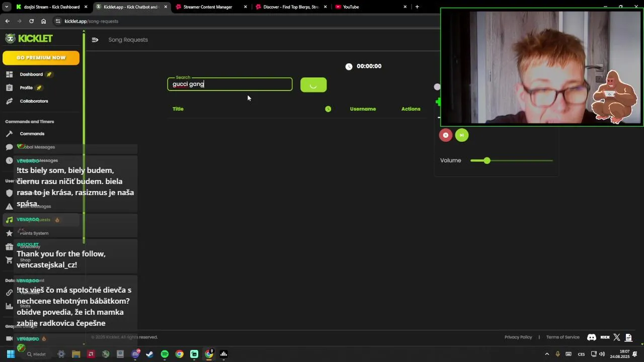Click the Points System star icon
Screen dimensions: 644x362
(9, 233)
